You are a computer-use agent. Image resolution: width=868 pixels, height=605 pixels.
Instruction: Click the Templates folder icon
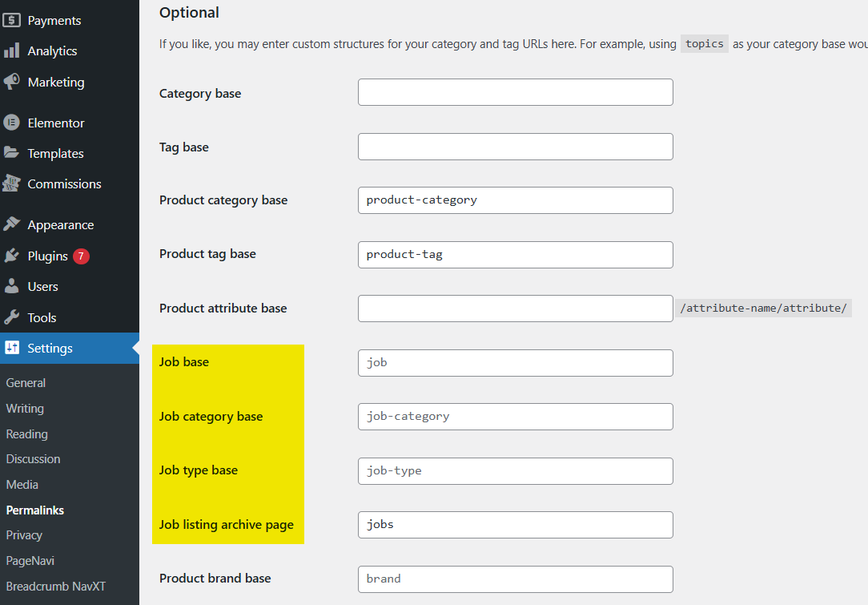pyautogui.click(x=12, y=153)
